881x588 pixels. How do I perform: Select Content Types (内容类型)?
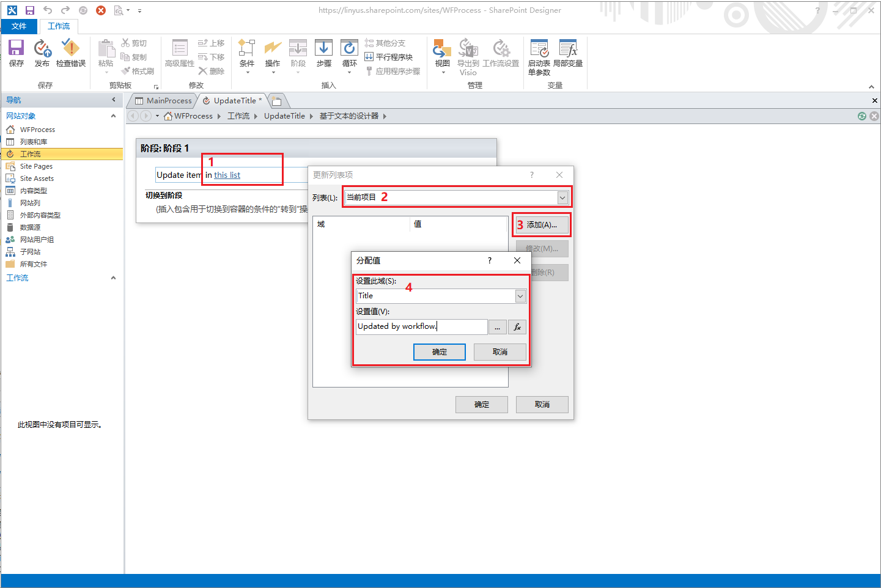pyautogui.click(x=62, y=191)
